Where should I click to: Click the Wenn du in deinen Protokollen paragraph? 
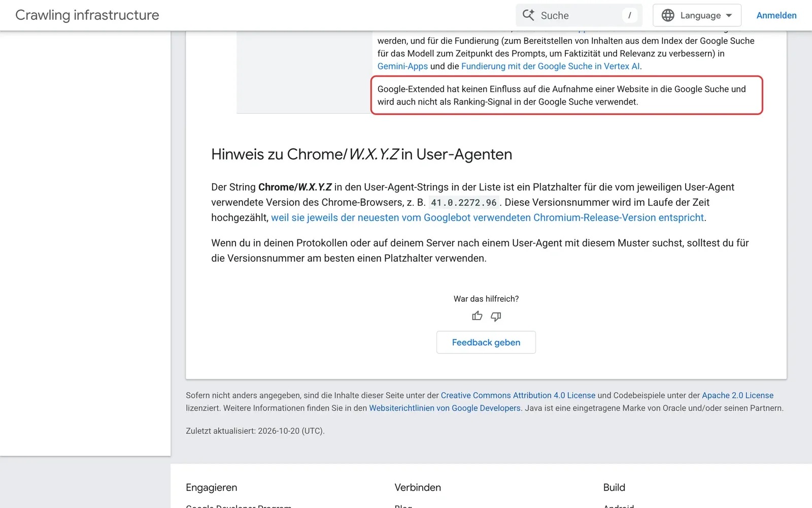[480, 250]
